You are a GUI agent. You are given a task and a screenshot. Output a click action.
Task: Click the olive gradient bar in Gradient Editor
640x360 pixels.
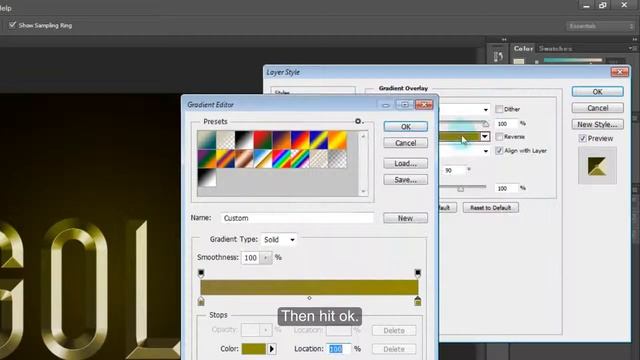pos(309,287)
